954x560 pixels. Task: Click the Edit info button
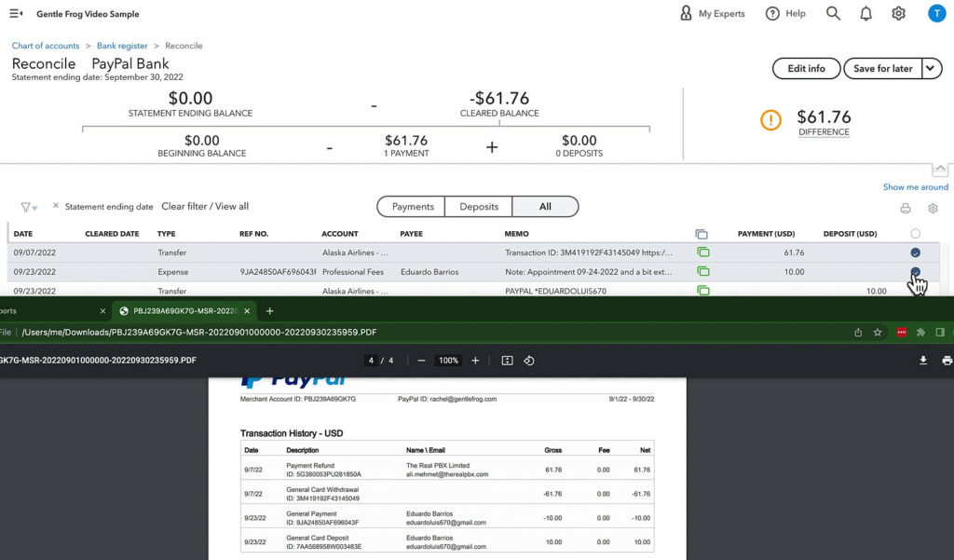point(805,68)
